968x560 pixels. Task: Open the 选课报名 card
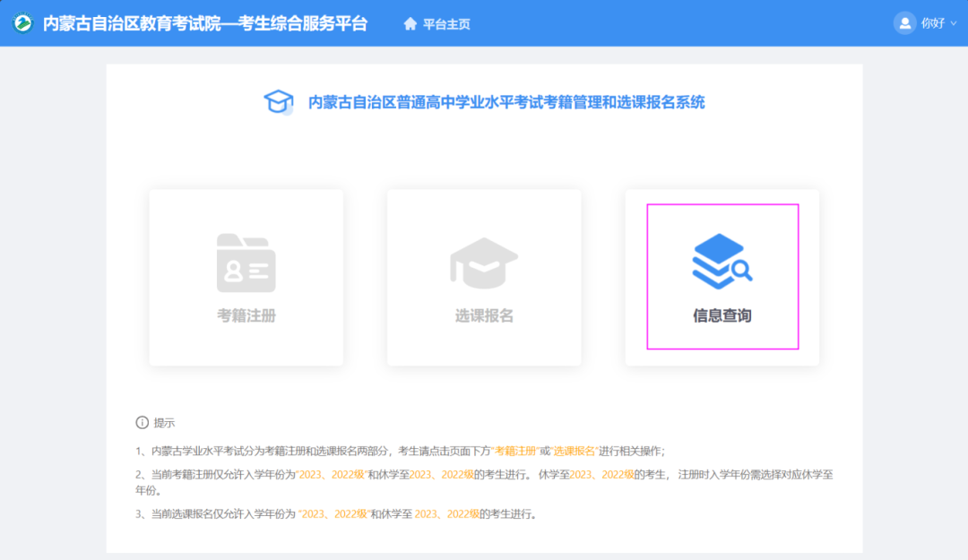484,277
